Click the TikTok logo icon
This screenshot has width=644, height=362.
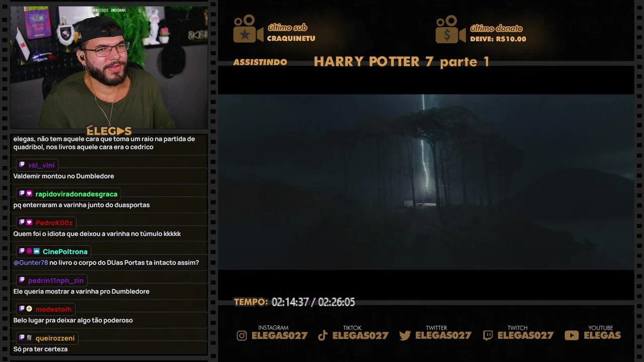pyautogui.click(x=323, y=336)
